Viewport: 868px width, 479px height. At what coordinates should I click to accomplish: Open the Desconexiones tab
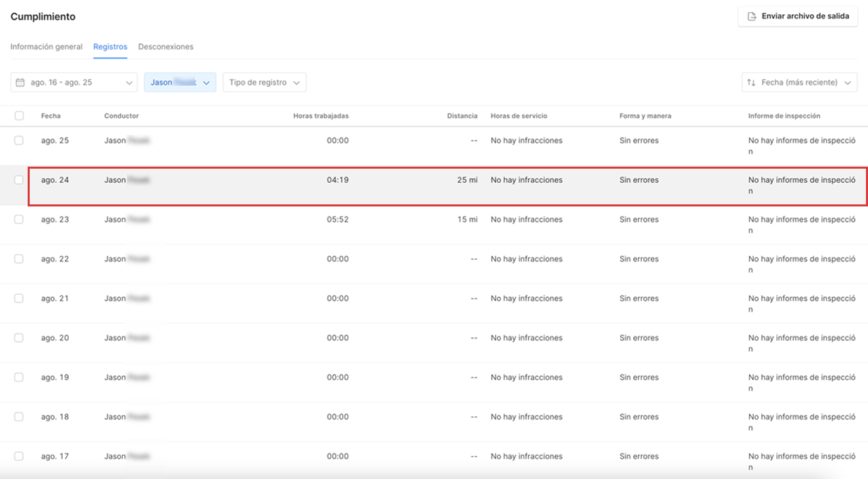tap(166, 47)
